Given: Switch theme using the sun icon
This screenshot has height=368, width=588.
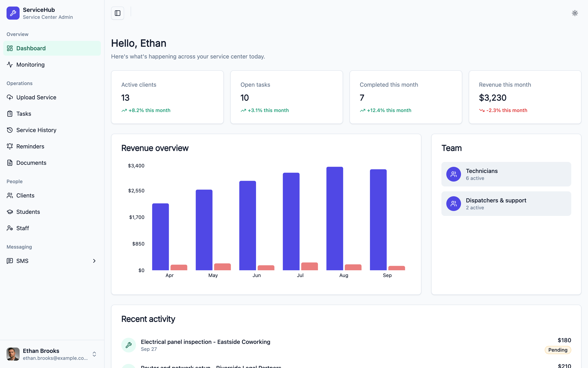Looking at the screenshot, I should tap(575, 13).
